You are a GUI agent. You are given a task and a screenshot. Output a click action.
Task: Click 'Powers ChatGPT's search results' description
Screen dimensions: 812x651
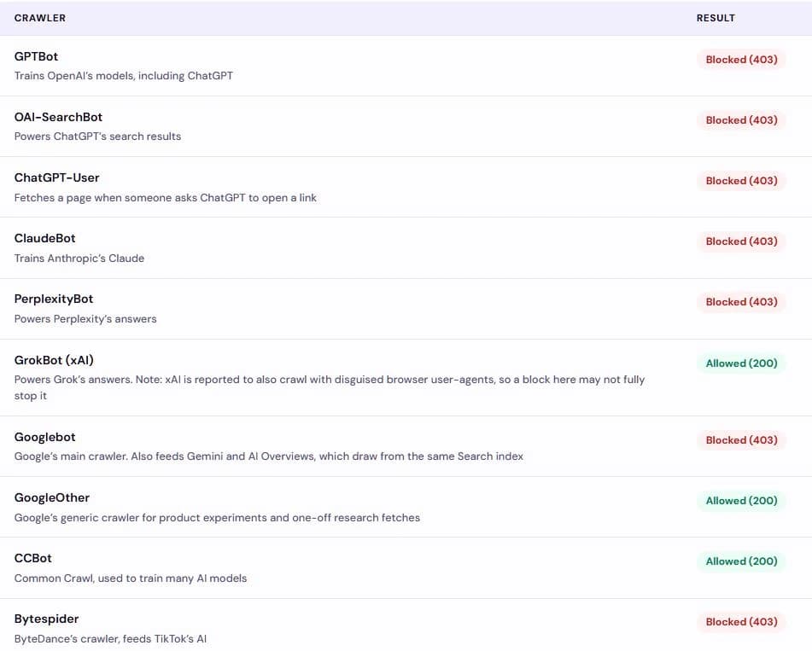tap(98, 137)
